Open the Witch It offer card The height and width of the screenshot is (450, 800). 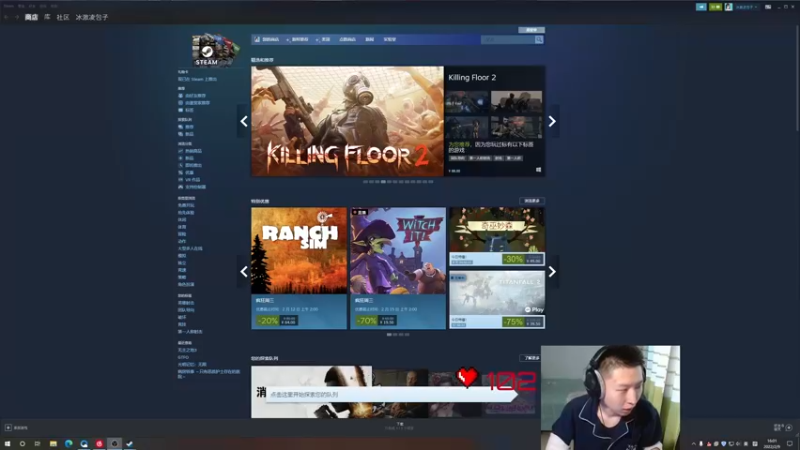click(x=398, y=268)
